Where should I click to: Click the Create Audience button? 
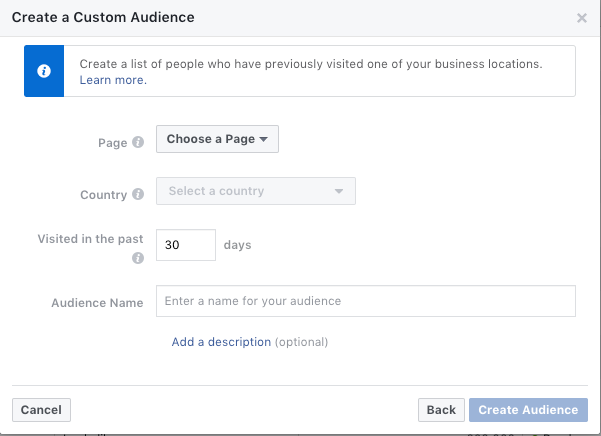528,410
